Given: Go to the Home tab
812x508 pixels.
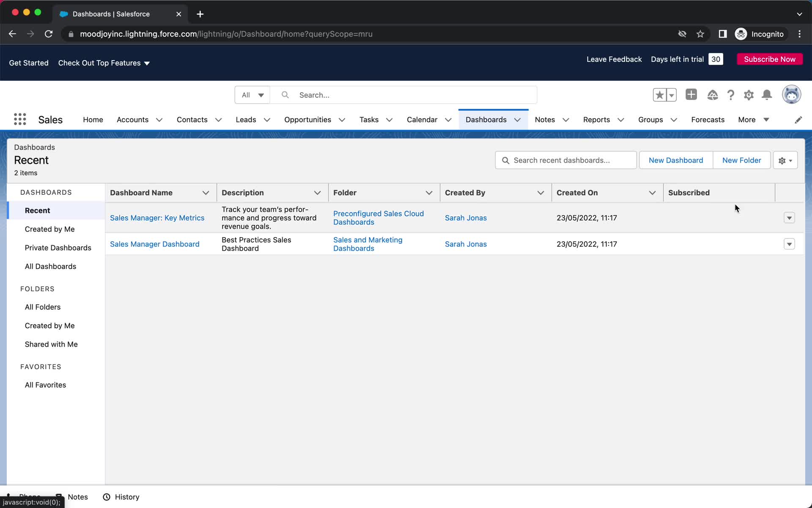Looking at the screenshot, I should point(93,120).
